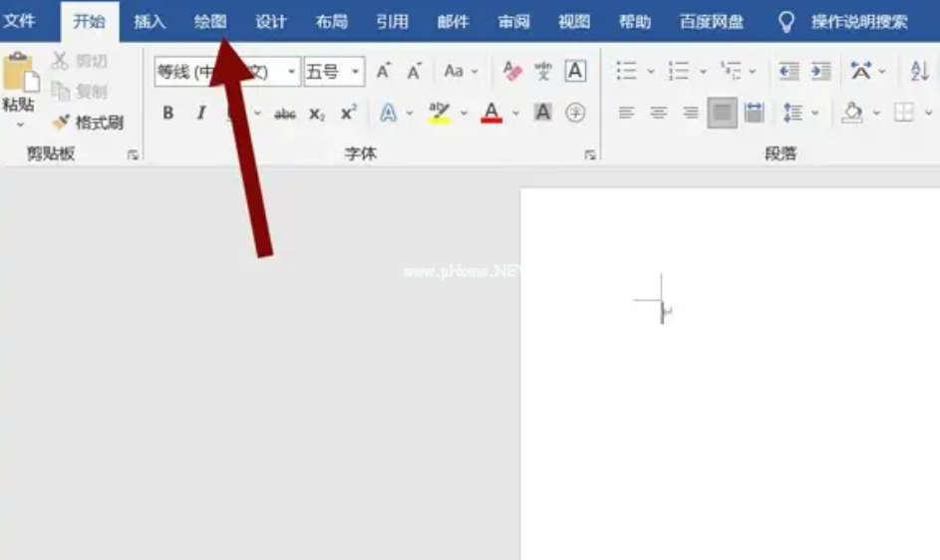Apply the red font color (A)
Image resolution: width=940 pixels, height=560 pixels.
pyautogui.click(x=490, y=113)
